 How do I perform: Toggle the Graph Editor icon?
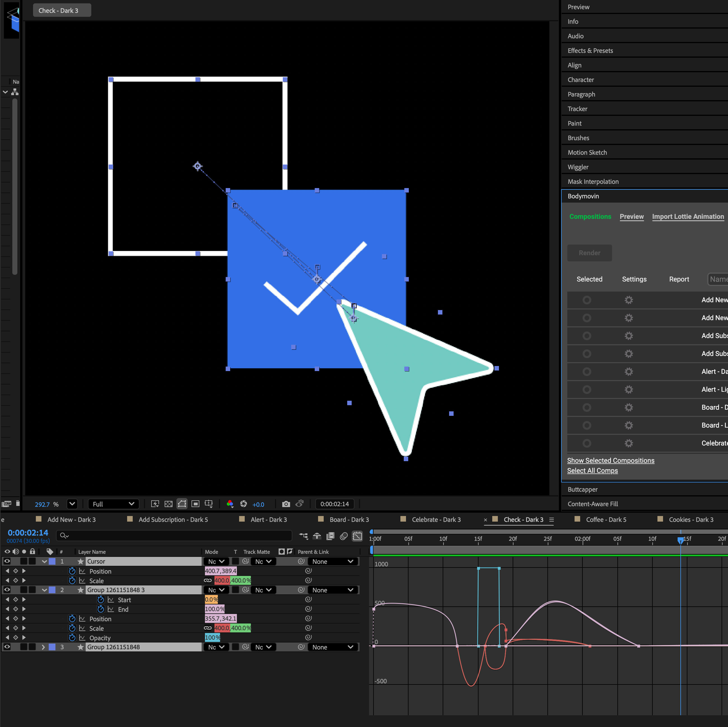pyautogui.click(x=357, y=536)
